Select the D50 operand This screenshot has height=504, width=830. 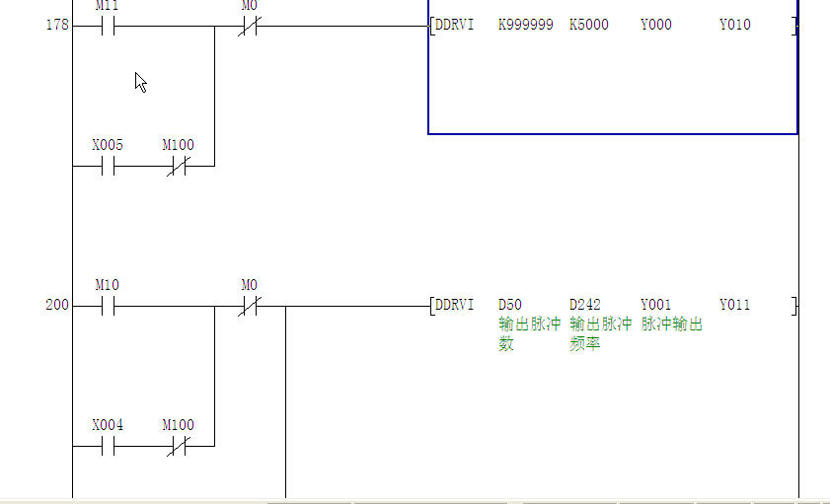[509, 306]
